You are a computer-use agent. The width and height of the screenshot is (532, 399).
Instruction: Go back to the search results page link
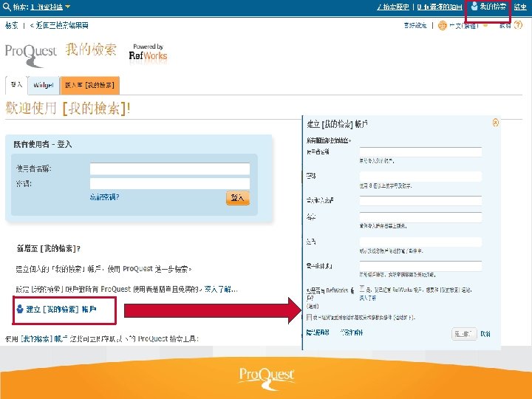click(59, 25)
